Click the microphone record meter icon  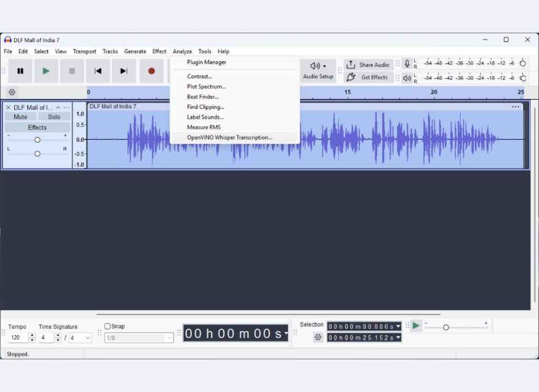(x=407, y=64)
